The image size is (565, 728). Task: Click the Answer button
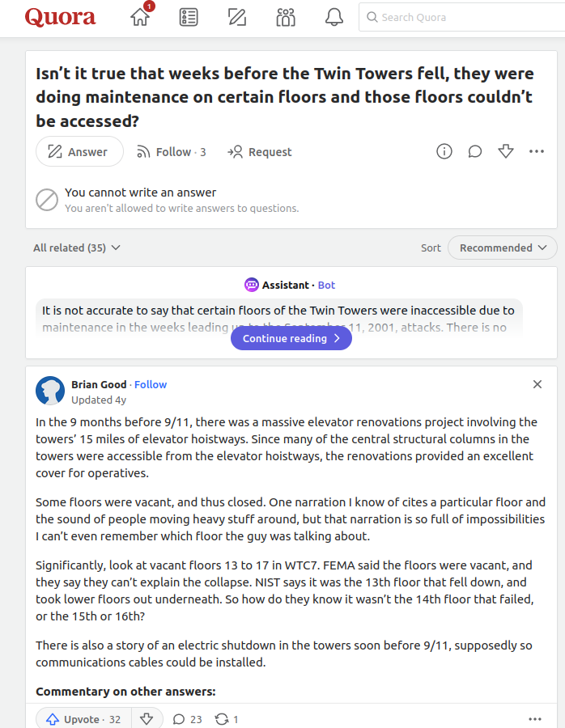click(x=79, y=151)
